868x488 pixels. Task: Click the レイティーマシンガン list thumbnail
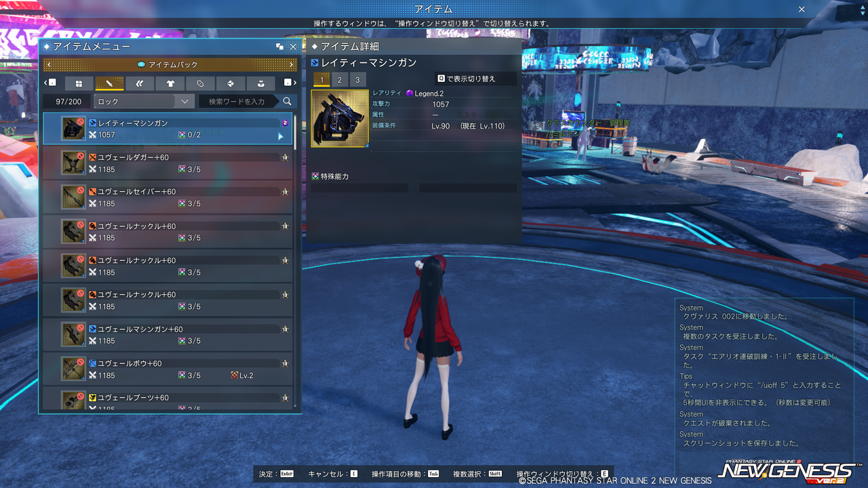pos(73,129)
